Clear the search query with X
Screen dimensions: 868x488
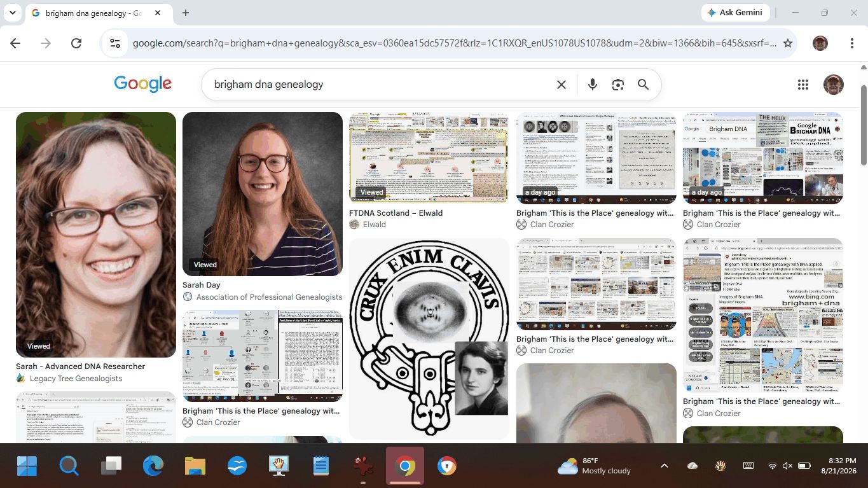pos(561,85)
